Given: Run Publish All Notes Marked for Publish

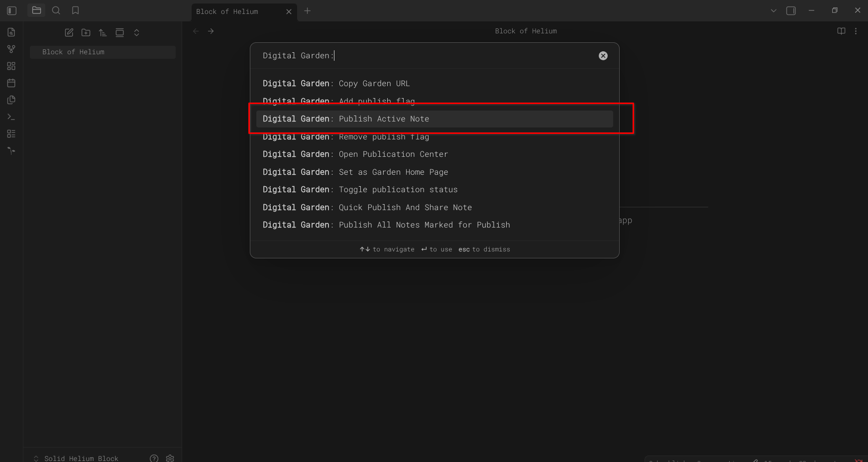Looking at the screenshot, I should coord(434,225).
